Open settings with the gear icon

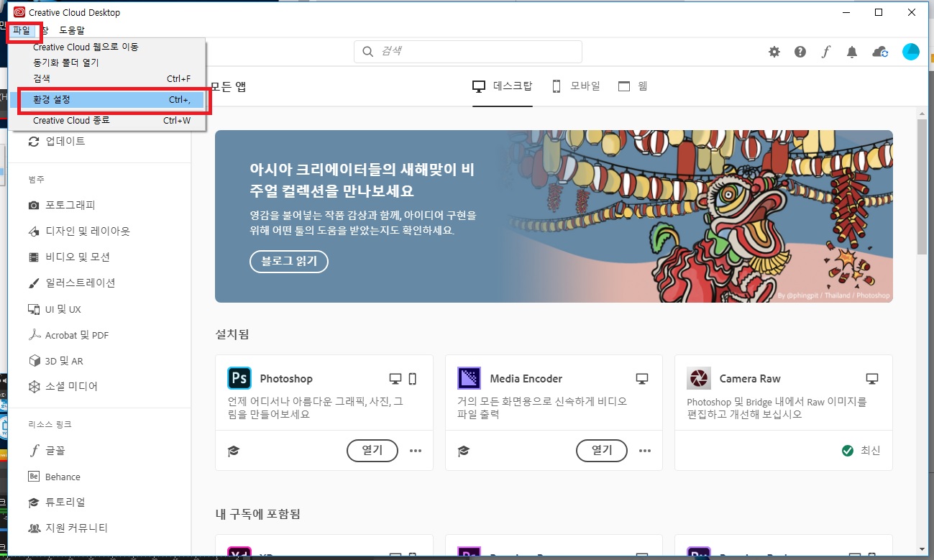point(774,52)
